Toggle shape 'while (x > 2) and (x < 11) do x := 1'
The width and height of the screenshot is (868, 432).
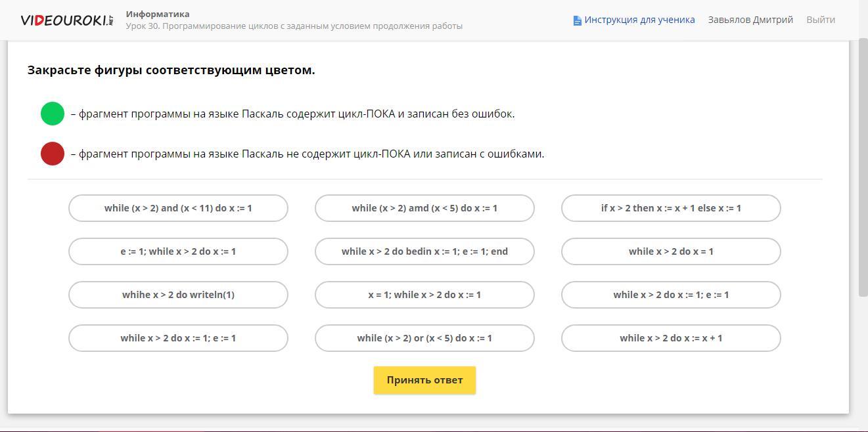(178, 208)
